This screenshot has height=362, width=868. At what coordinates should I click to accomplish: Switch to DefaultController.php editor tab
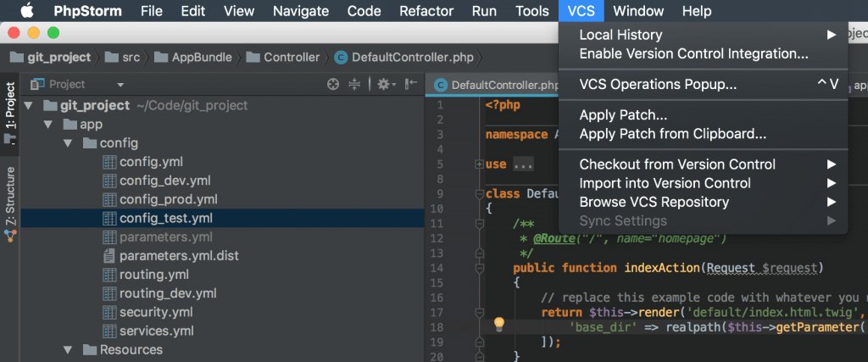497,86
